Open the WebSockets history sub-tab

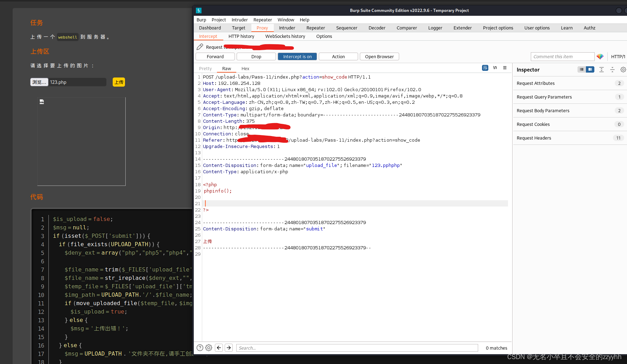pos(285,36)
